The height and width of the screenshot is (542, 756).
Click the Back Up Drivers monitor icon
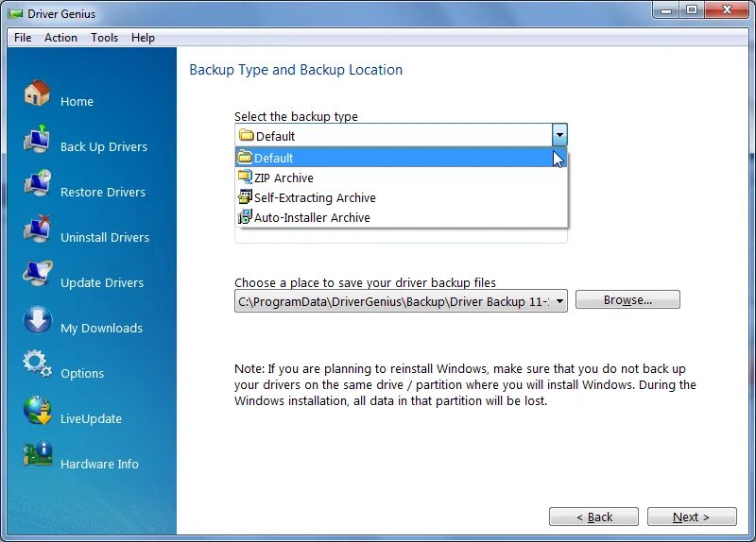coord(37,138)
